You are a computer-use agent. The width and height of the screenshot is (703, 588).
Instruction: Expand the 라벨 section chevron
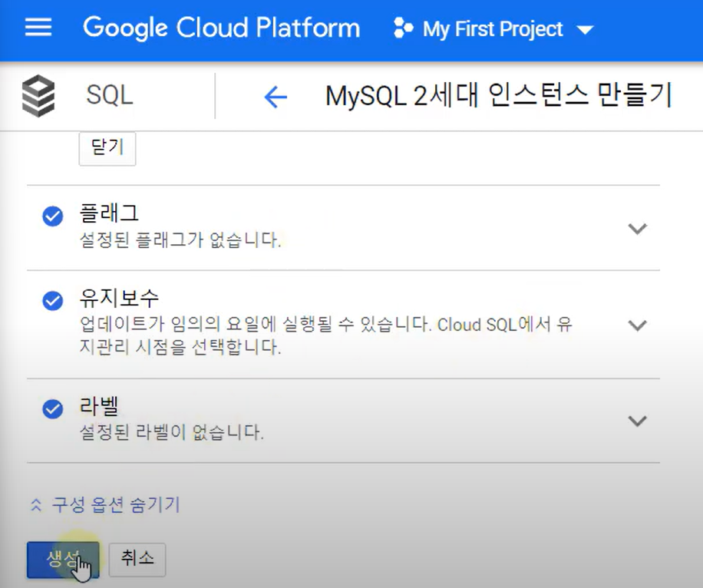tap(637, 421)
